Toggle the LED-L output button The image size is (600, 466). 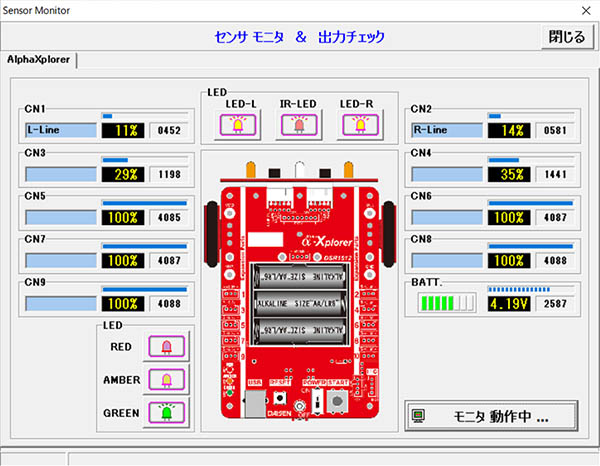pos(238,125)
